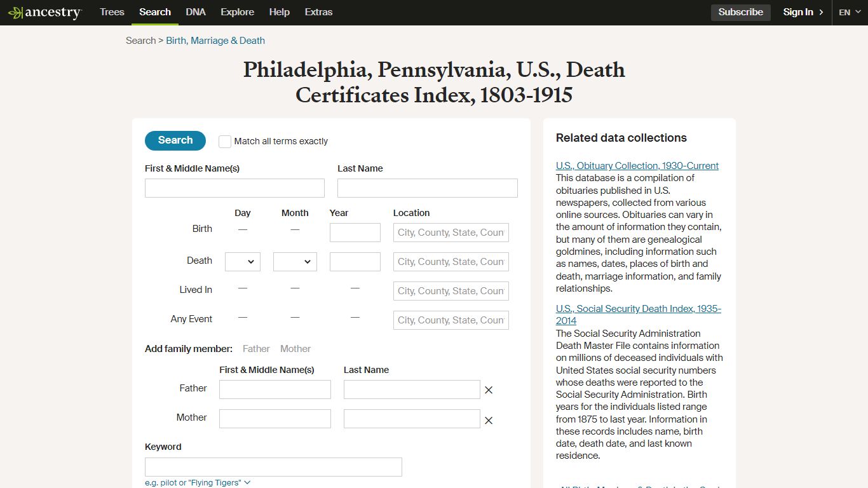
Task: Focus the Any Event location field
Action: (x=451, y=320)
